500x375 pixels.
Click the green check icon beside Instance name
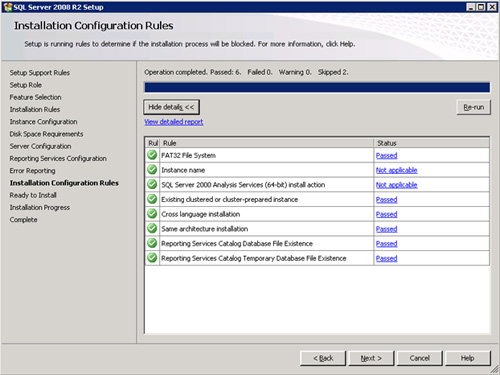click(x=152, y=170)
